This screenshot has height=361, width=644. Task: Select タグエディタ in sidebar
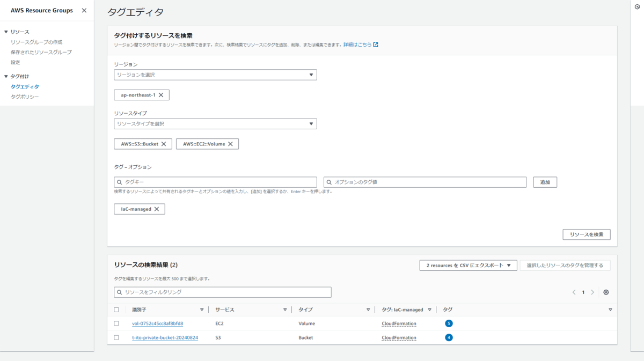[25, 86]
